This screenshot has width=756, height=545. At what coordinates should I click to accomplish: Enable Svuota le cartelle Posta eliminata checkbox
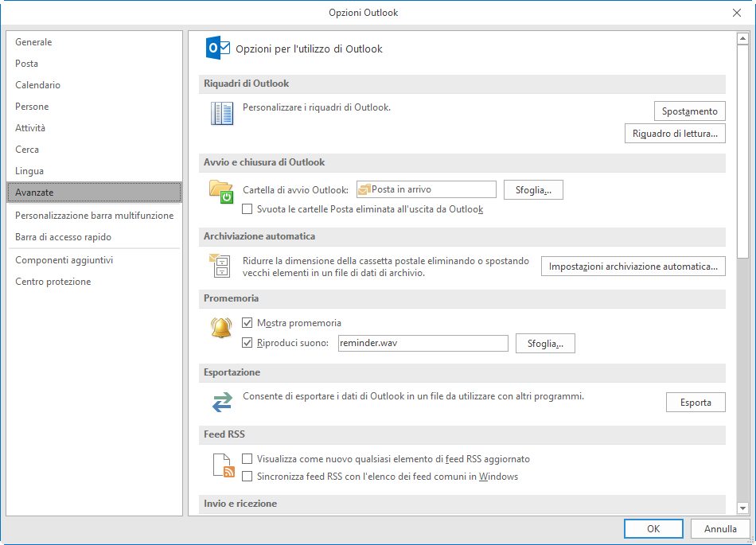[247, 209]
